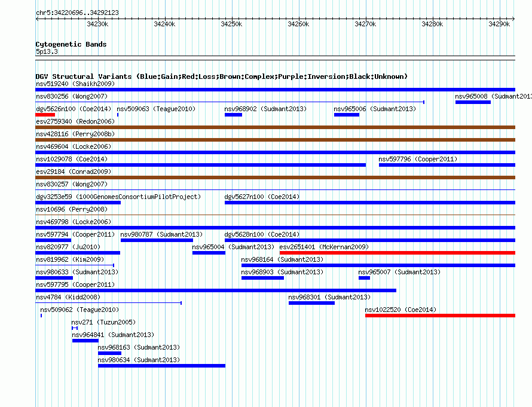
Task: Select nsv964841 (Sudmant2013) label
Action: click(113, 335)
